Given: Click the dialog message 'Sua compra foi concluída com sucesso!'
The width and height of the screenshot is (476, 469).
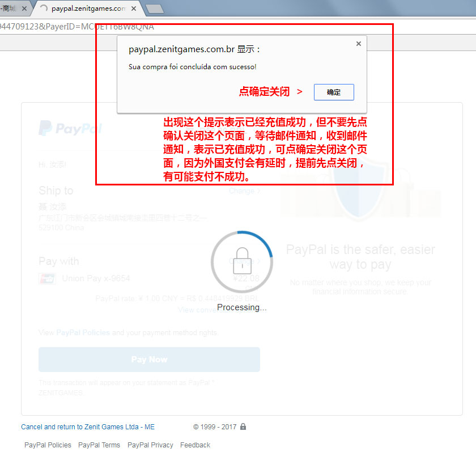Looking at the screenshot, I should tap(193, 67).
